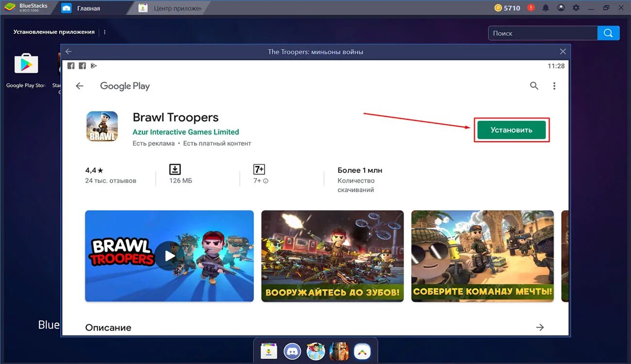Viewport: 631px width, 364px height.
Task: Open the notifications bell
Action: [x=546, y=8]
